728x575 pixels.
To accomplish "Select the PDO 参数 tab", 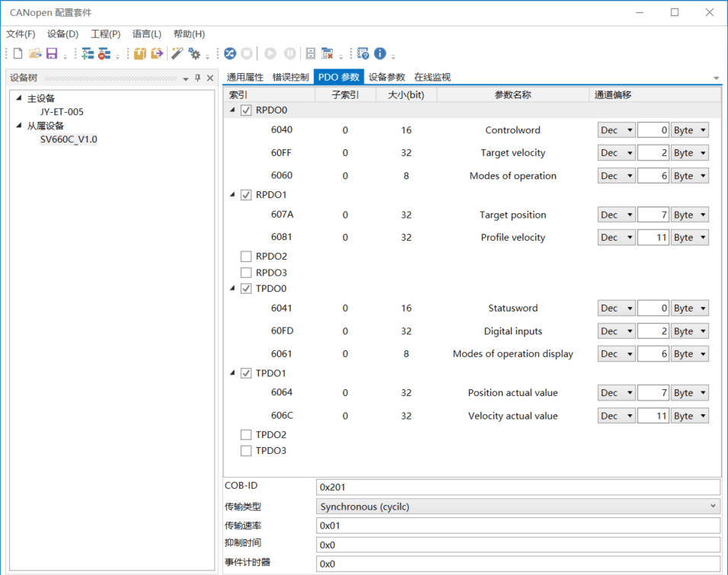I will coord(338,77).
